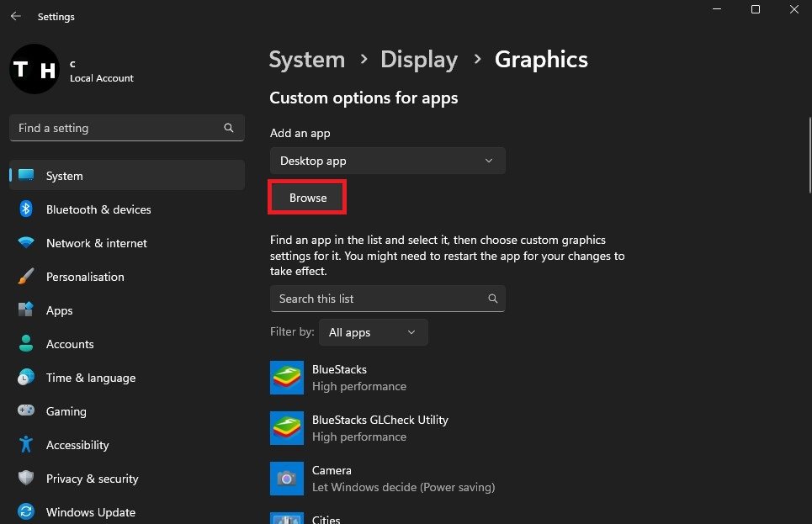Open the Apps settings section

click(59, 310)
